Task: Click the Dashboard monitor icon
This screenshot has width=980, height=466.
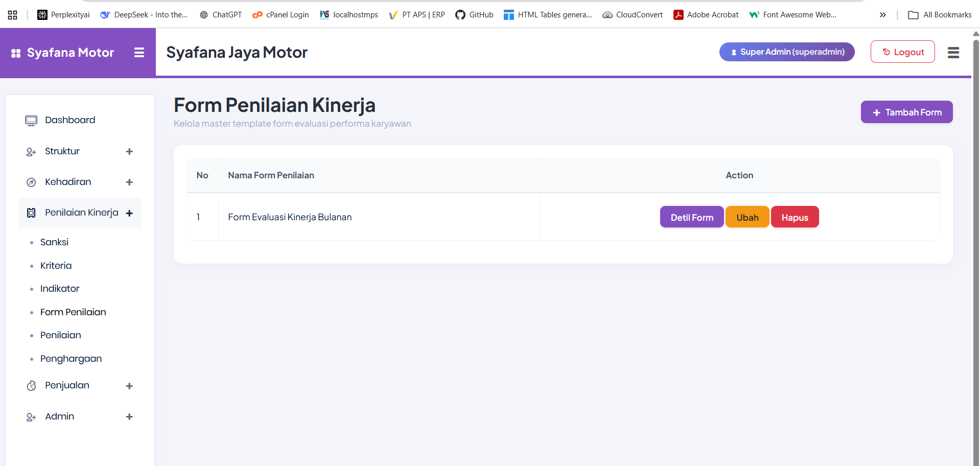Action: pos(31,121)
